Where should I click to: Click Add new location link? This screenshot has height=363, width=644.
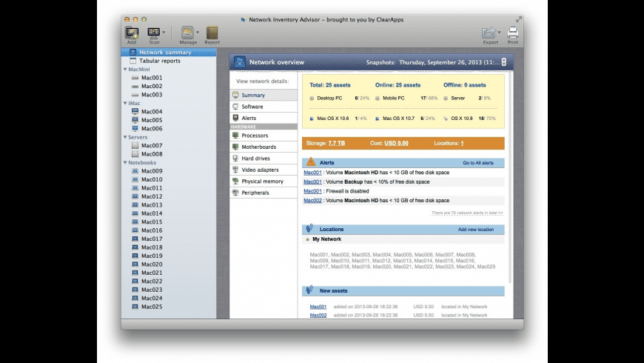(x=475, y=230)
